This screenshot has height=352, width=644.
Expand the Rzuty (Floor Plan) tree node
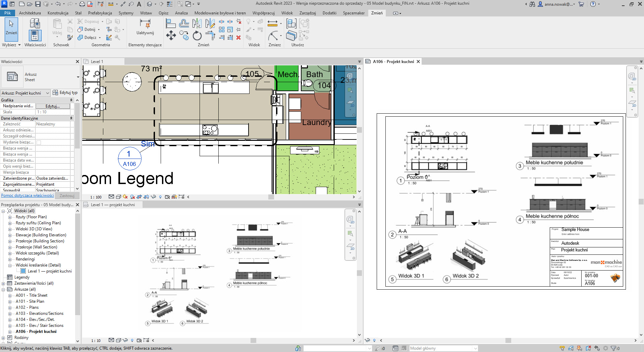point(10,217)
